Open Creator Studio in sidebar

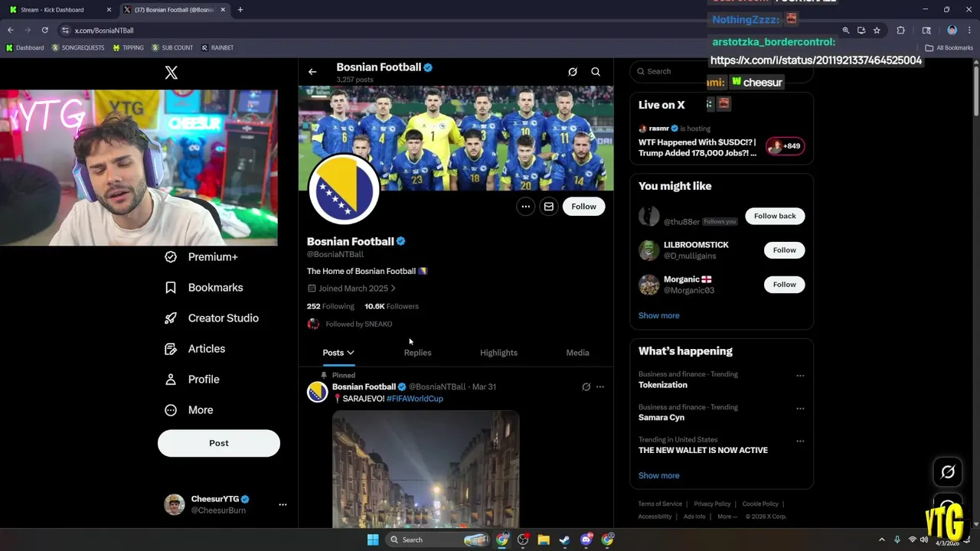tap(212, 318)
